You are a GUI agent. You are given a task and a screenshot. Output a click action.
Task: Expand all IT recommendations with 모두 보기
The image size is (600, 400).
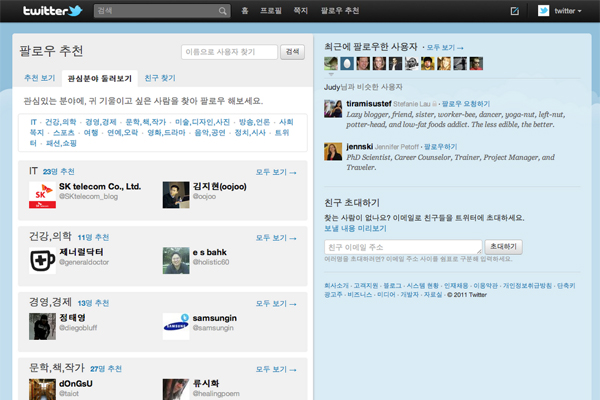pyautogui.click(x=276, y=172)
